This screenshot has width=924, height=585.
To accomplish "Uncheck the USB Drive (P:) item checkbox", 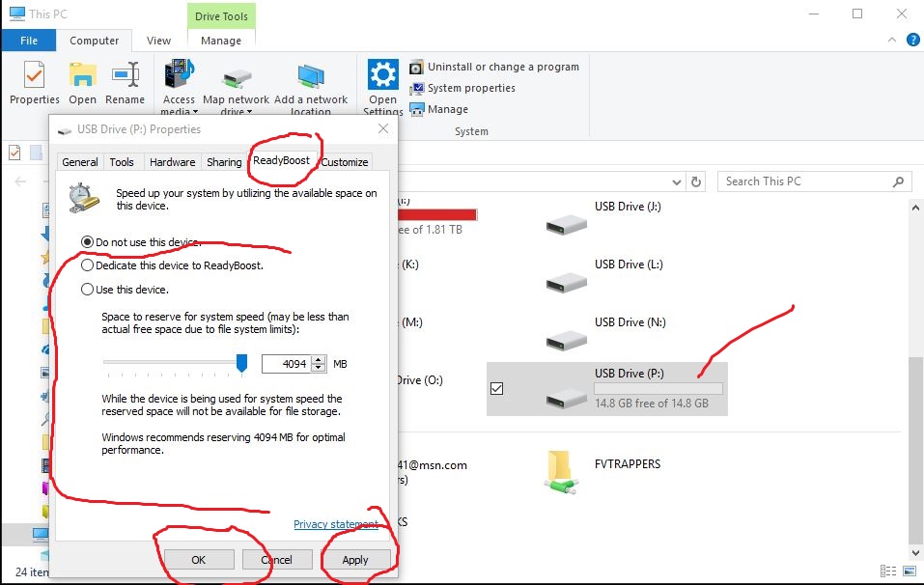I will (x=497, y=388).
